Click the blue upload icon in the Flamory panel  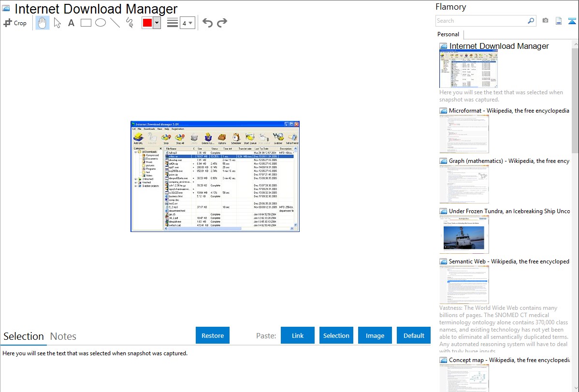572,21
